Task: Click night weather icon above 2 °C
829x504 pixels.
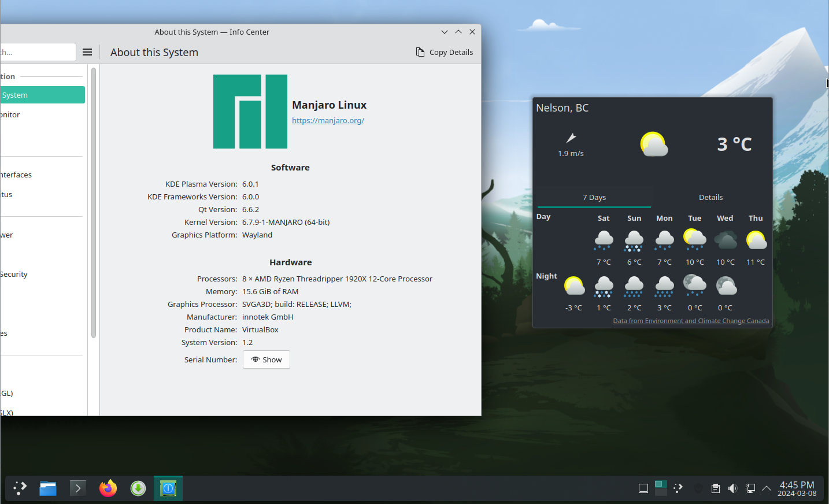Action: [x=634, y=286]
